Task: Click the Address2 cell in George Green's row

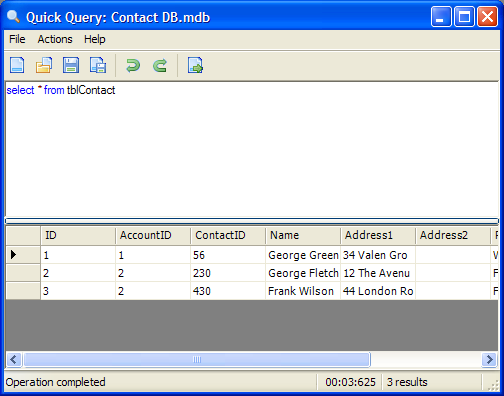Action: click(453, 255)
